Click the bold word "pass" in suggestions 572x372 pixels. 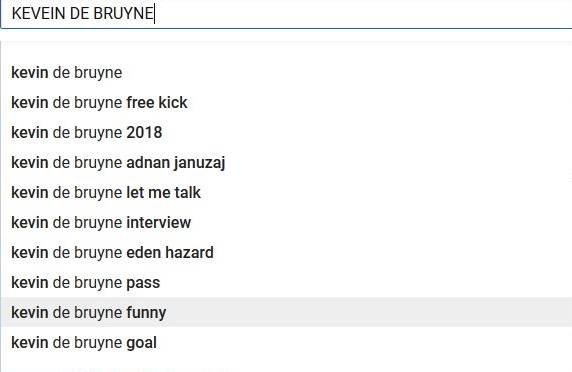pos(143,284)
